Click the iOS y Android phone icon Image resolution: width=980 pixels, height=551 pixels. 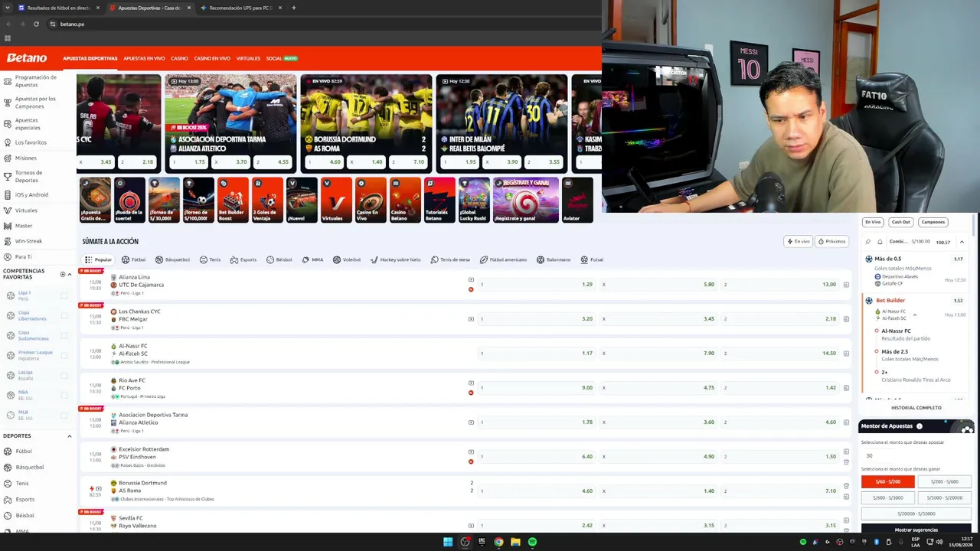8,194
